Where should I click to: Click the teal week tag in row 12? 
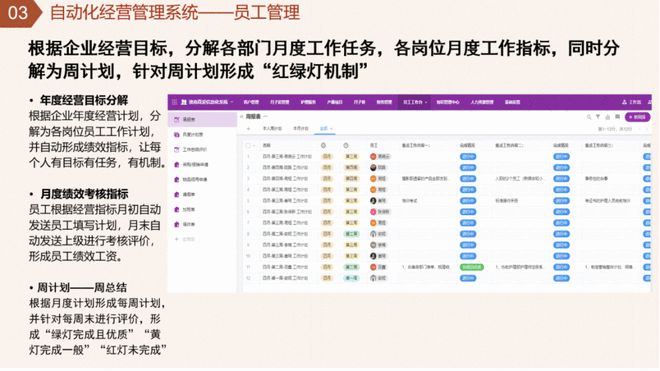[x=351, y=278]
